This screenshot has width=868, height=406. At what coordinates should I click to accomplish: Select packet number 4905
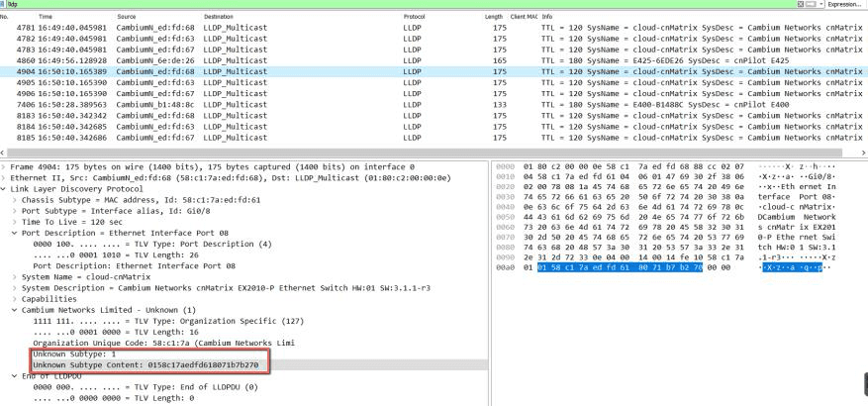point(434,82)
